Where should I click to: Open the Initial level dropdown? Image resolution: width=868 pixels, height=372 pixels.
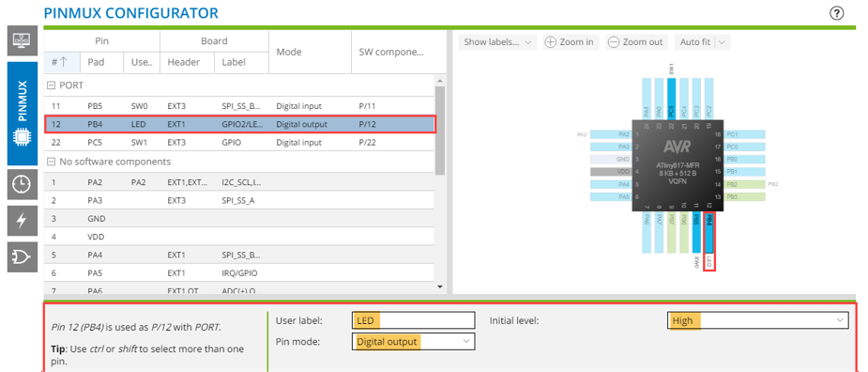tap(757, 320)
